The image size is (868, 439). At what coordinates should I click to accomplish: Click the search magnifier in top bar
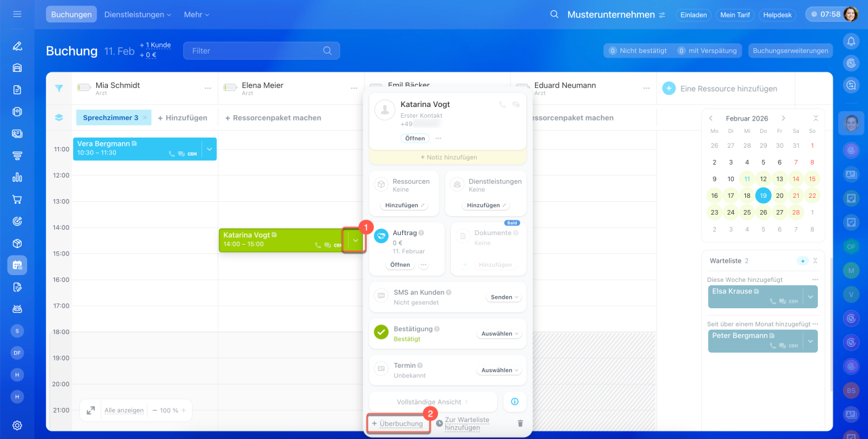coord(555,14)
